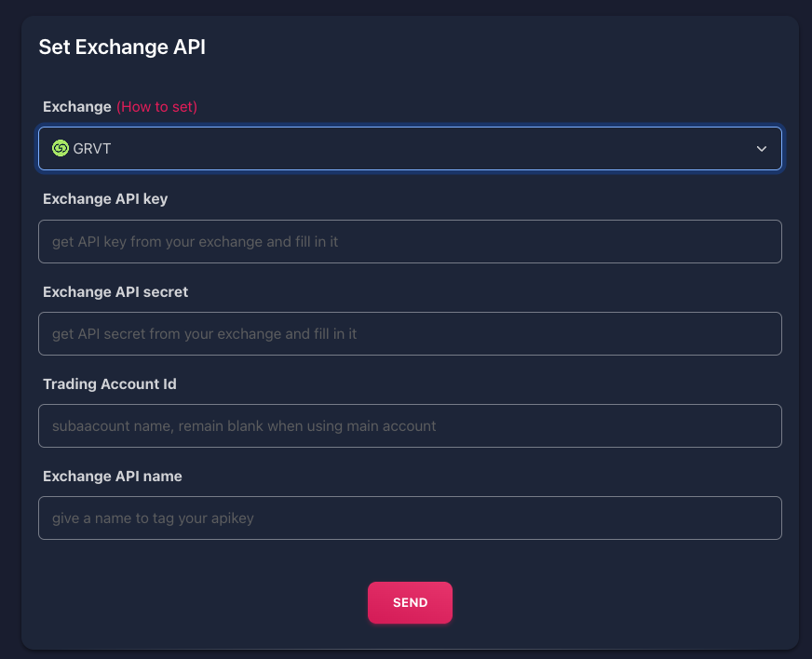
Task: Click the 'Exchange API secret' label
Action: (x=115, y=291)
